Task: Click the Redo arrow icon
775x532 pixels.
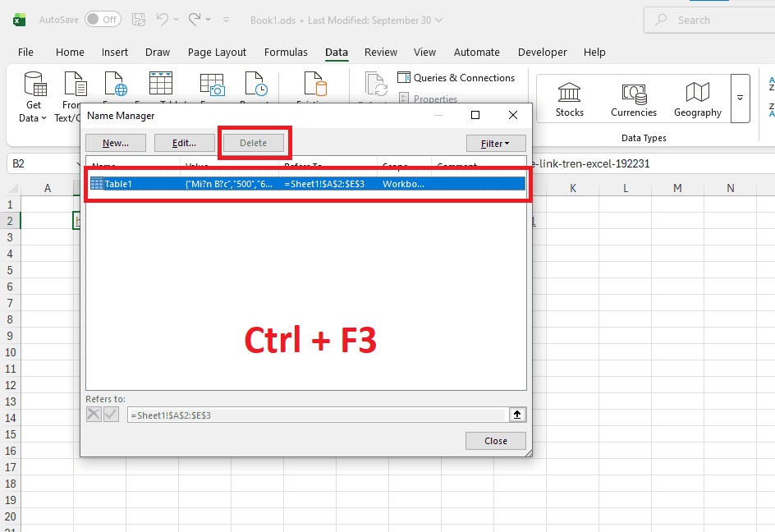Action: point(195,19)
